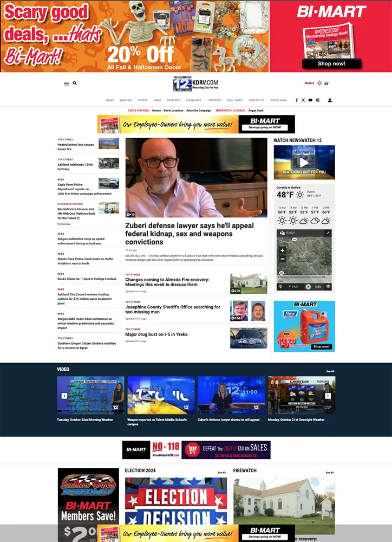This screenshot has width=392, height=542.
Task: Open Talent Middle School weapon video thumbnail
Action: click(x=161, y=395)
